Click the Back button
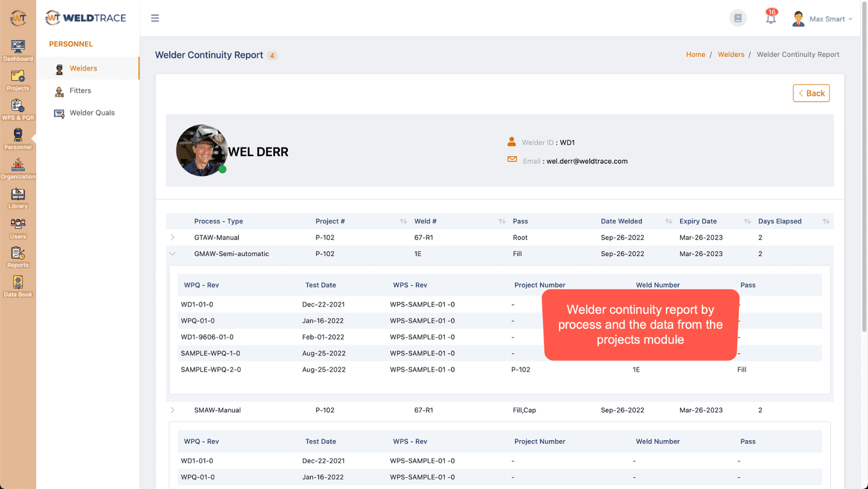This screenshot has height=489, width=868. (x=810, y=93)
